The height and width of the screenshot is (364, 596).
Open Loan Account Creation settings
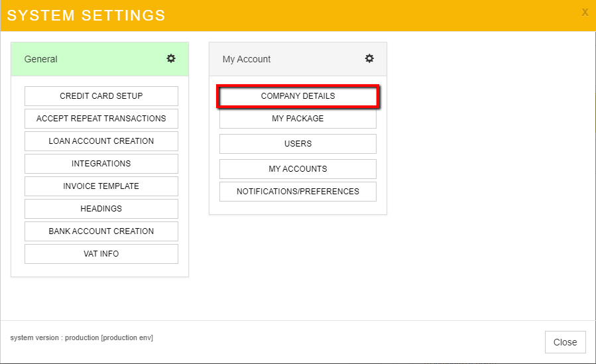[101, 141]
